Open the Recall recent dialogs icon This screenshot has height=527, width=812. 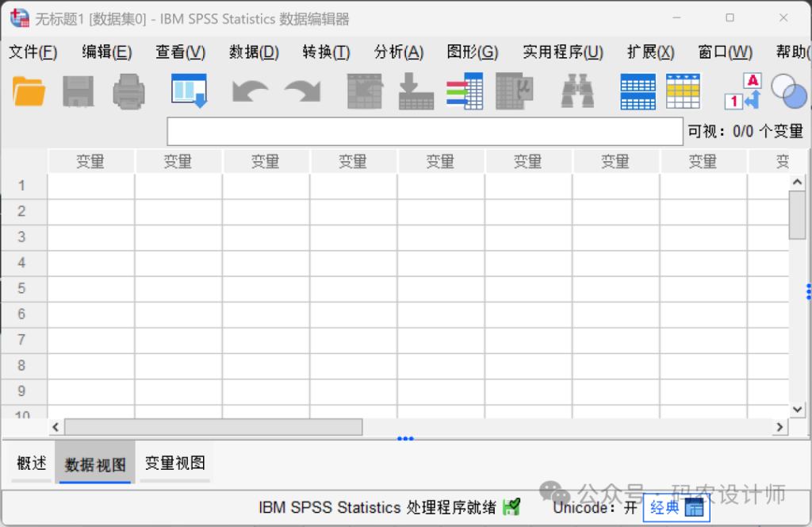189,91
